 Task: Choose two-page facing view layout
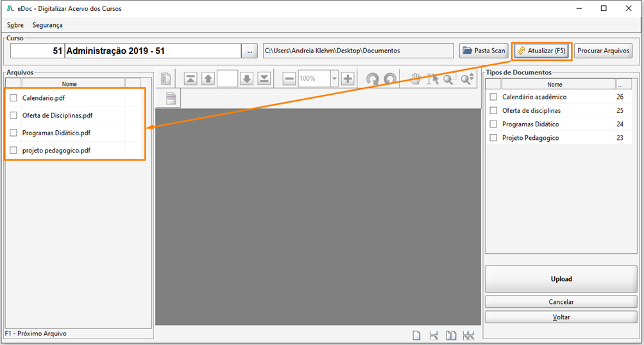452,335
